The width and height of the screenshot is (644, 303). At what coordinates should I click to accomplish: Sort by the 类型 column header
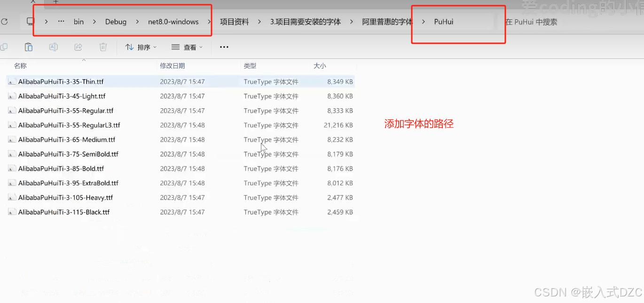pos(250,66)
